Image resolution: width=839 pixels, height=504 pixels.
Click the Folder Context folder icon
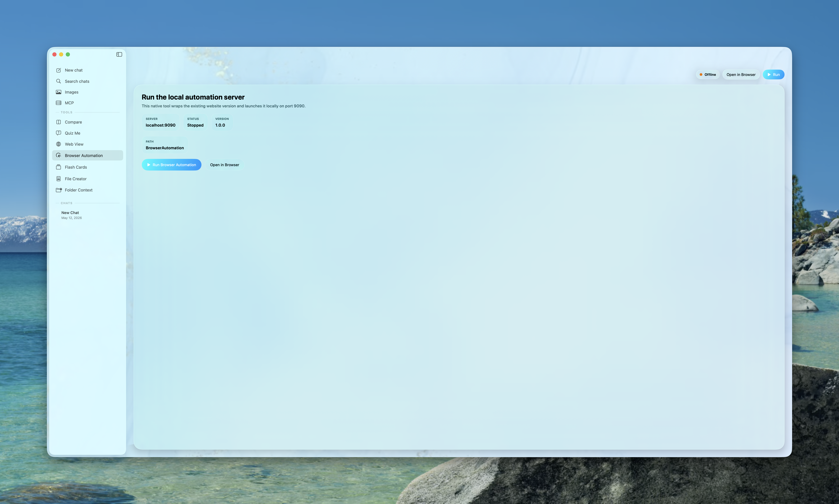point(59,190)
